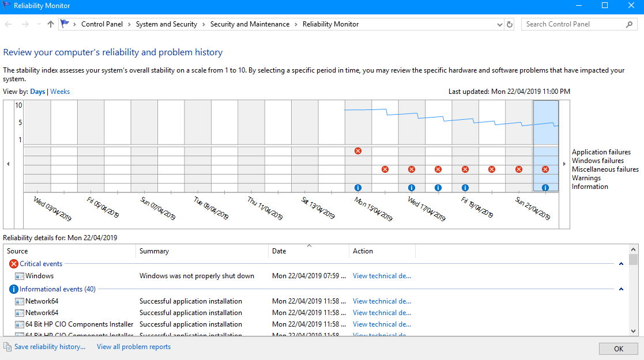Click the Reliability Monitor breadcrumb
Viewport: 644px width, 360px height.
point(330,24)
